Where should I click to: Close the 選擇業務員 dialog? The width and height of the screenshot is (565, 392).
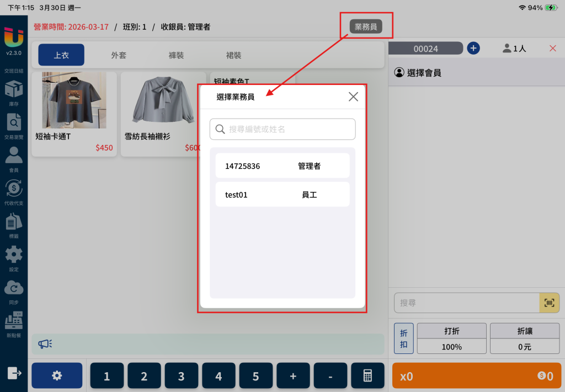[353, 96]
